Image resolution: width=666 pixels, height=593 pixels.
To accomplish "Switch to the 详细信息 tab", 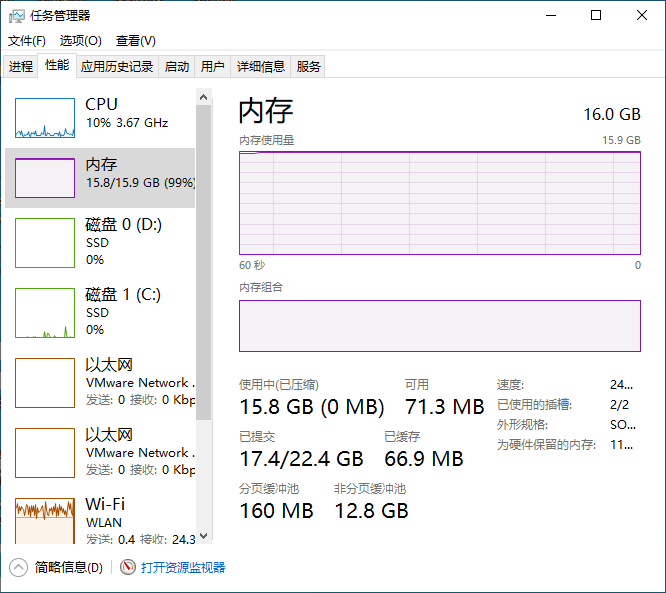I will 260,67.
